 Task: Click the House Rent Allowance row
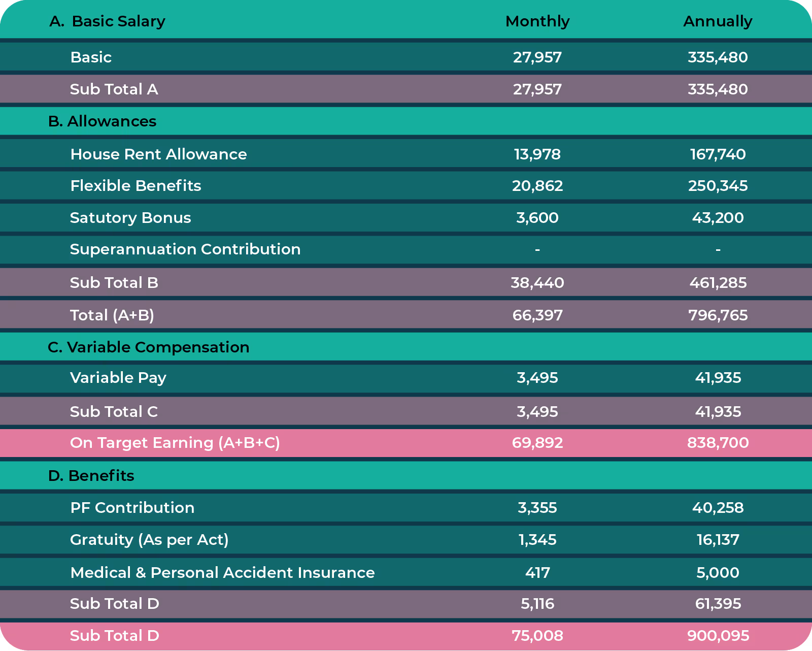[x=158, y=154]
